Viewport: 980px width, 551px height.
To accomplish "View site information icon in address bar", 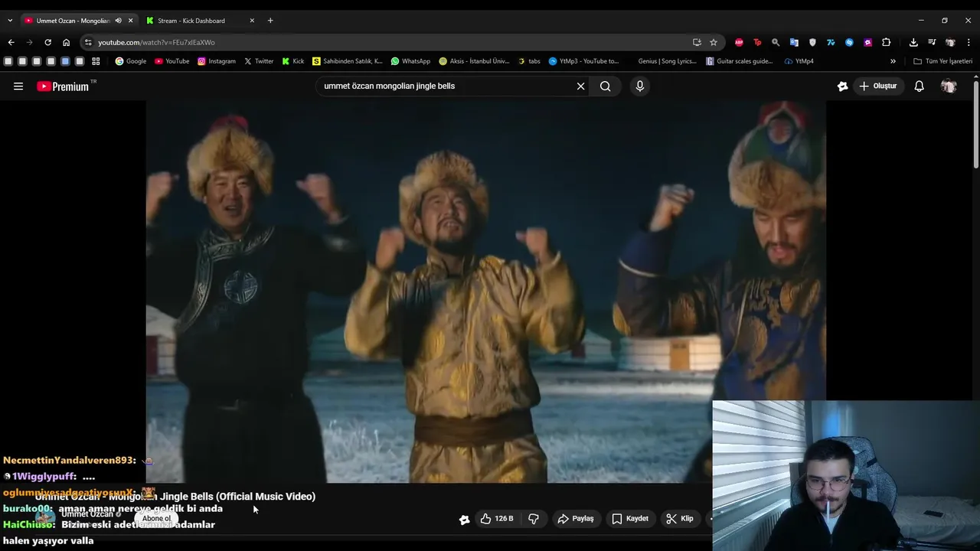I will (x=88, y=42).
